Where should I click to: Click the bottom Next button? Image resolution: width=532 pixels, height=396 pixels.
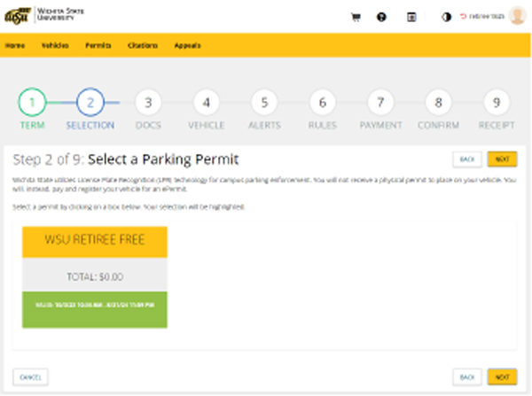[502, 377]
